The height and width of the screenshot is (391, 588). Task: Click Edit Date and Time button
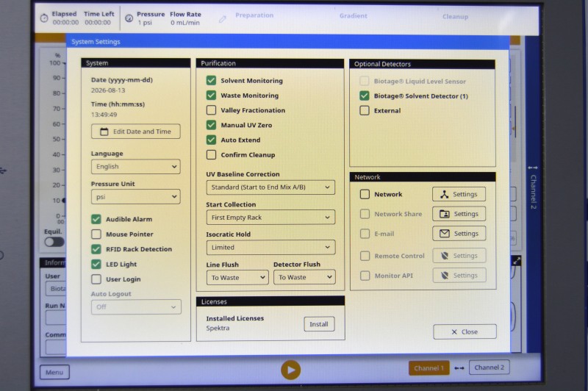[136, 132]
